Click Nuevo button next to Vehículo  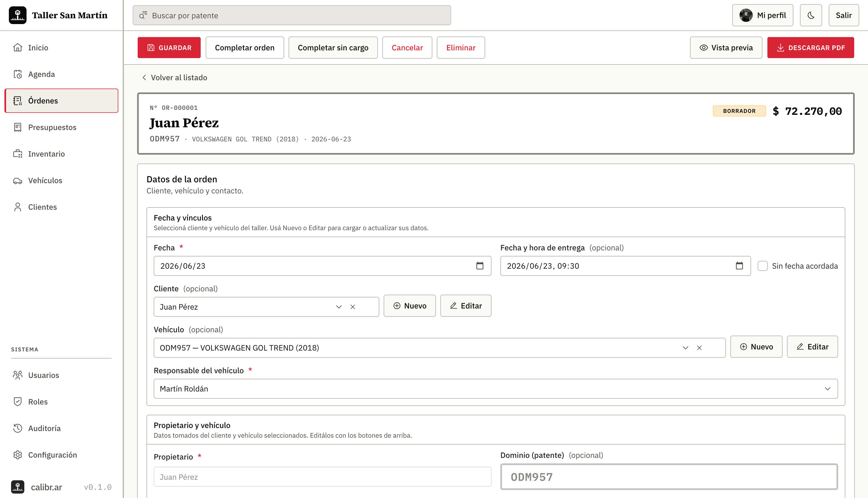click(756, 347)
